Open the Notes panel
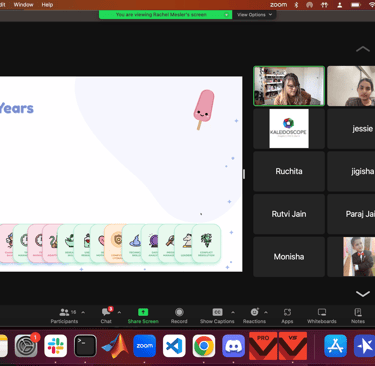Image resolution: width=375 pixels, height=366 pixels. point(358,316)
